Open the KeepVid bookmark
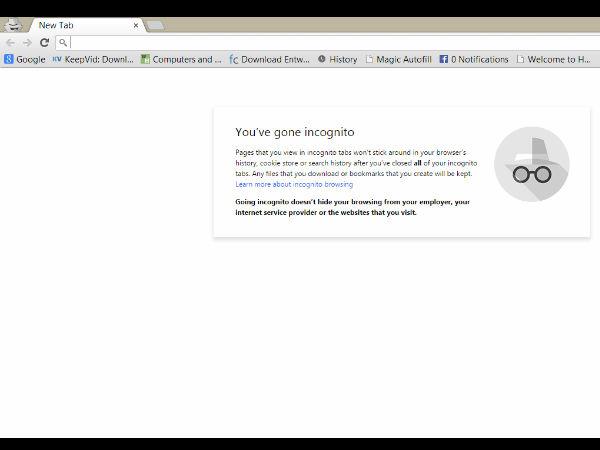The image size is (600, 450). (92, 59)
